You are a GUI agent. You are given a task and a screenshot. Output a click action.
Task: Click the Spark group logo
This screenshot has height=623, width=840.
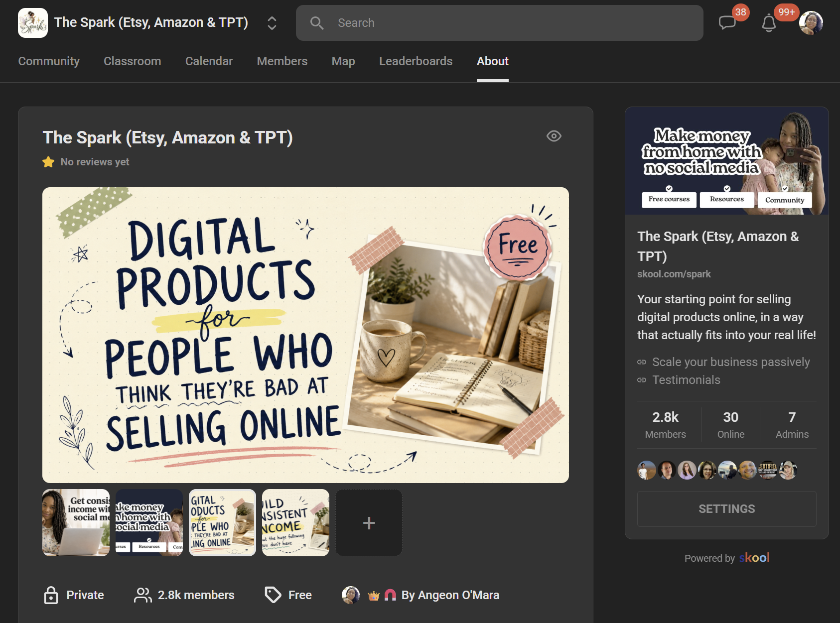click(x=33, y=23)
